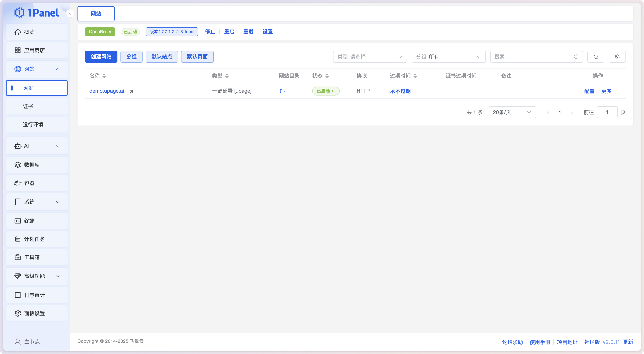644x354 pixels.
Task: Click the refresh list icon button
Action: coord(596,57)
